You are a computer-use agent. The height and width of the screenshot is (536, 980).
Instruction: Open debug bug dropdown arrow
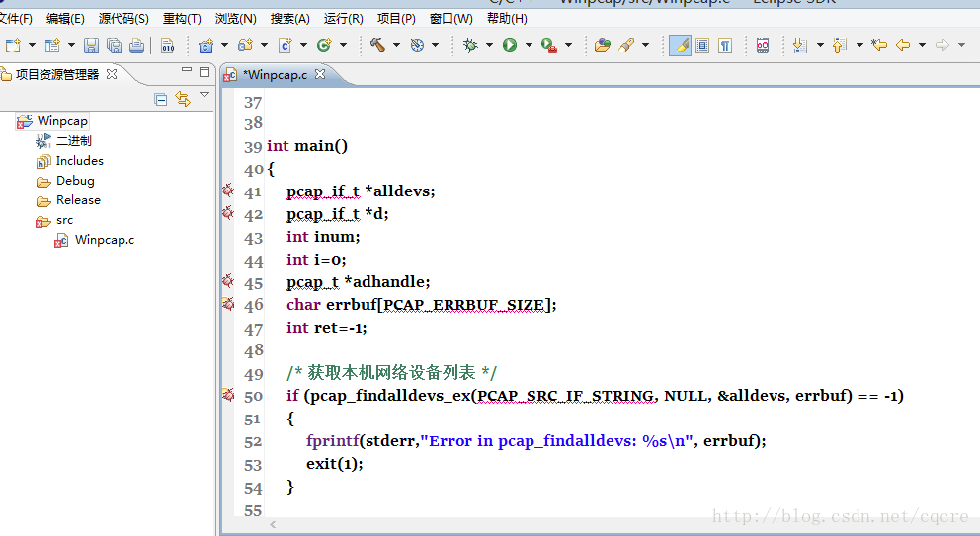pyautogui.click(x=489, y=45)
